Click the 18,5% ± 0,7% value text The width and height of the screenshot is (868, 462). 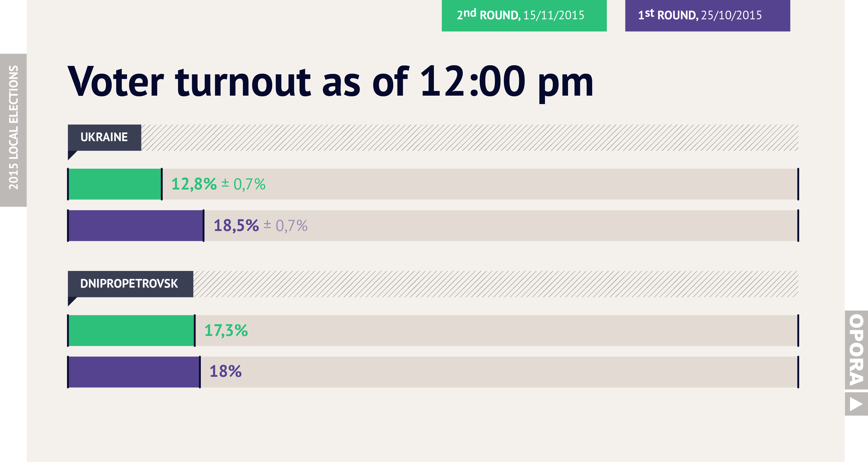(x=261, y=226)
